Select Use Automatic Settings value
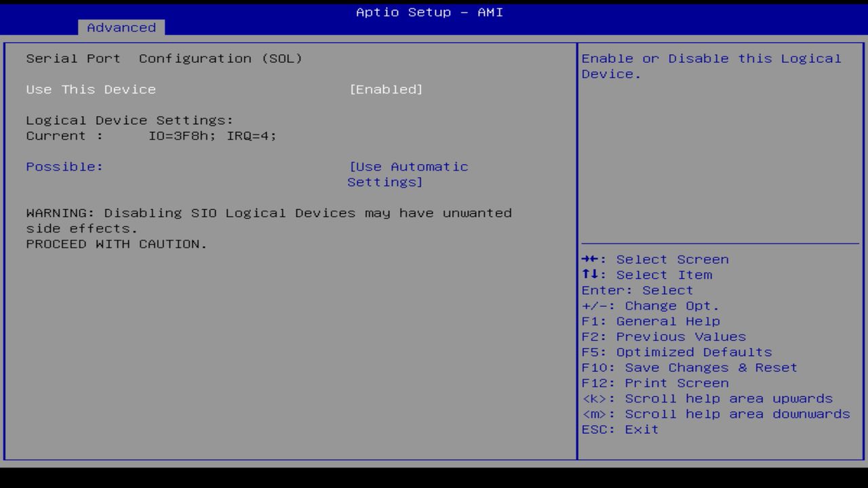 click(x=407, y=174)
